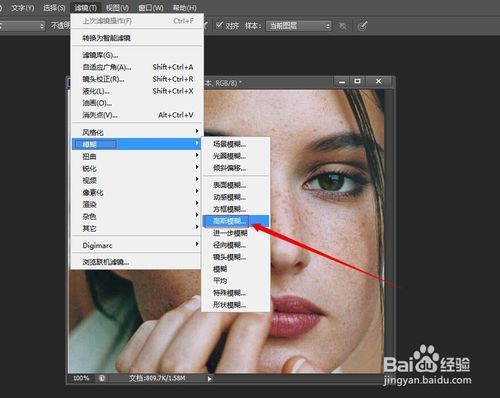This screenshot has width=500, height=398.
Task: Expand the 渲染 submenu
Action: coord(136,204)
